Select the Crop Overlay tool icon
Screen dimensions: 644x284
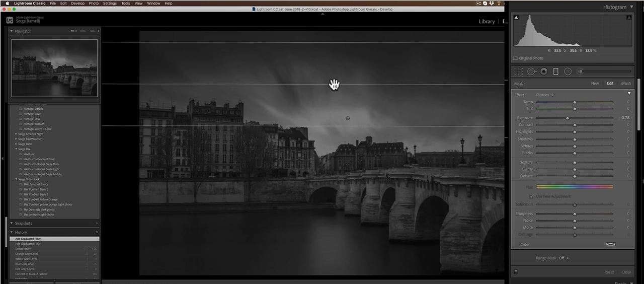coord(518,72)
